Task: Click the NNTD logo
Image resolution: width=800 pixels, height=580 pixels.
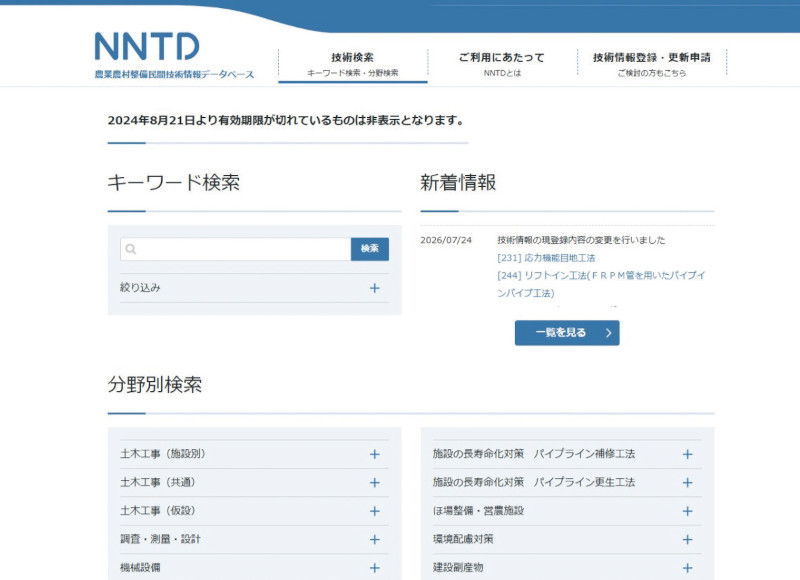Action: pos(147,46)
